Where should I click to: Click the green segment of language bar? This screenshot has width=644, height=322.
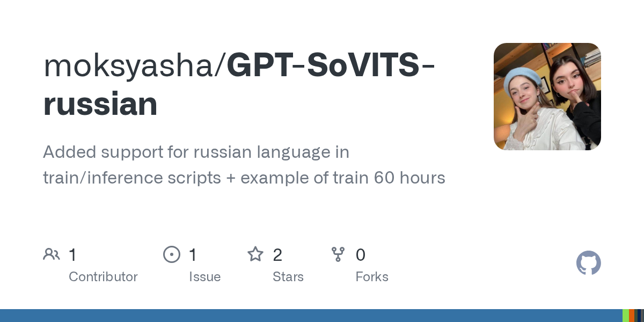(x=625, y=316)
